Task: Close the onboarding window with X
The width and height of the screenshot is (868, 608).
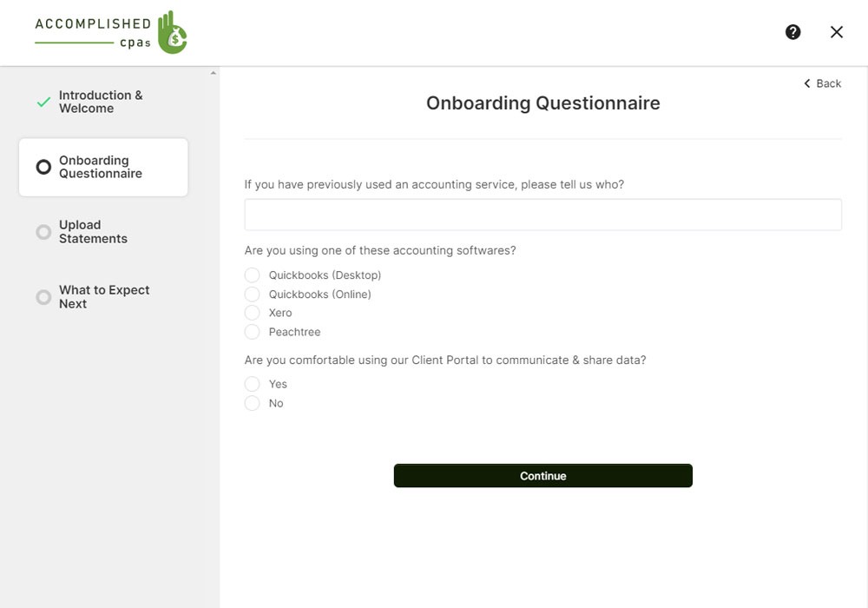Action: pos(837,32)
